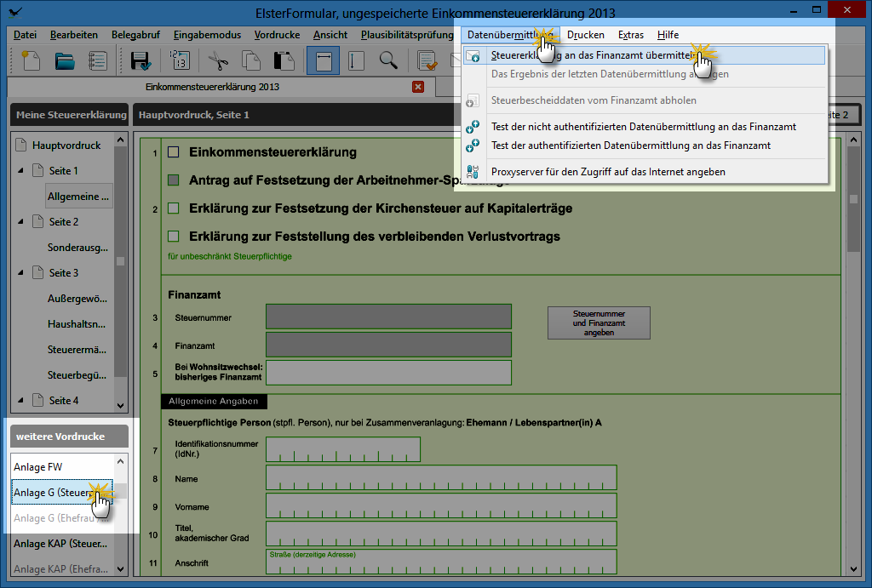872x588 pixels.
Task: Select Hauptvordruck in the tree
Action: tap(66, 146)
